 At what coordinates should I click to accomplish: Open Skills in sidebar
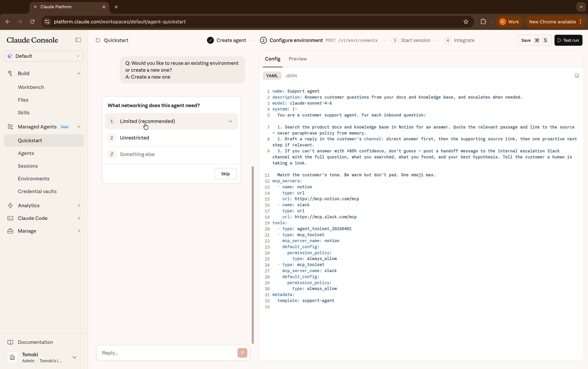(x=23, y=112)
